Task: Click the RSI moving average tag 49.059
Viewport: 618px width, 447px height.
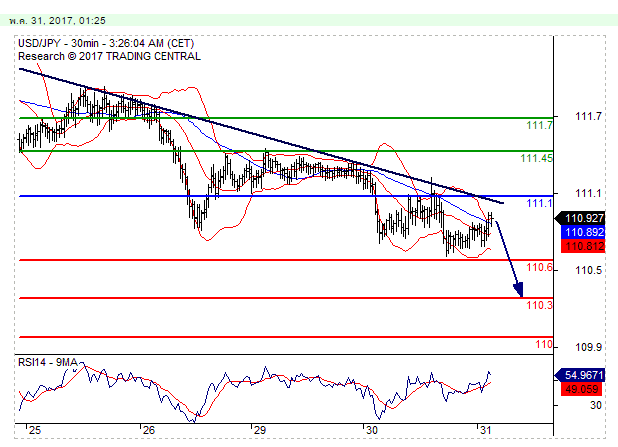Action: pyautogui.click(x=582, y=389)
